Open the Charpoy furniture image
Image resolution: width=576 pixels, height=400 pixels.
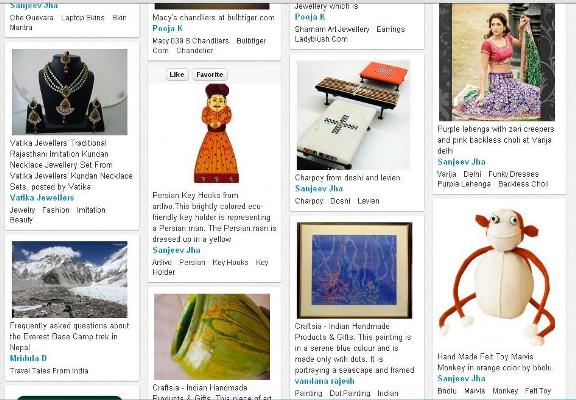click(353, 115)
